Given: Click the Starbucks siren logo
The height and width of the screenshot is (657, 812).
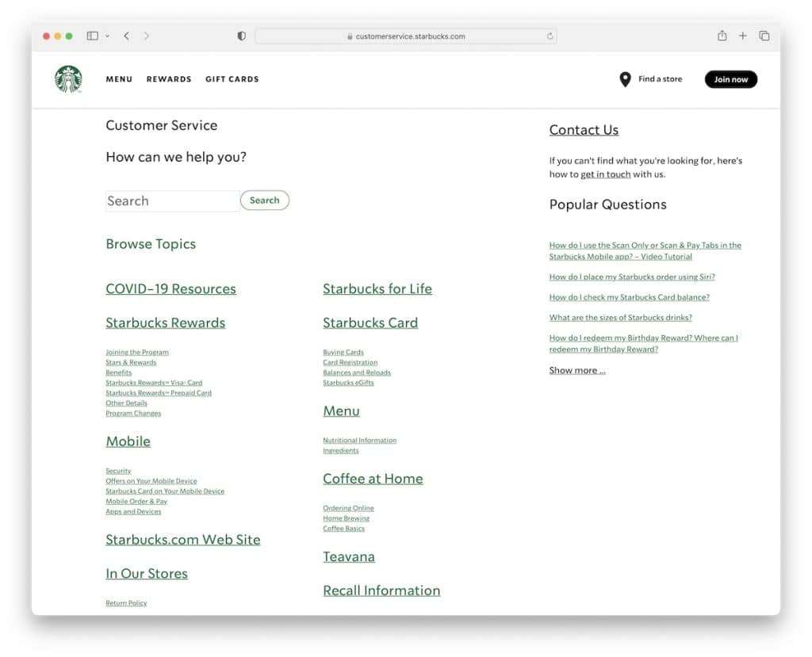Looking at the screenshot, I should pyautogui.click(x=68, y=79).
